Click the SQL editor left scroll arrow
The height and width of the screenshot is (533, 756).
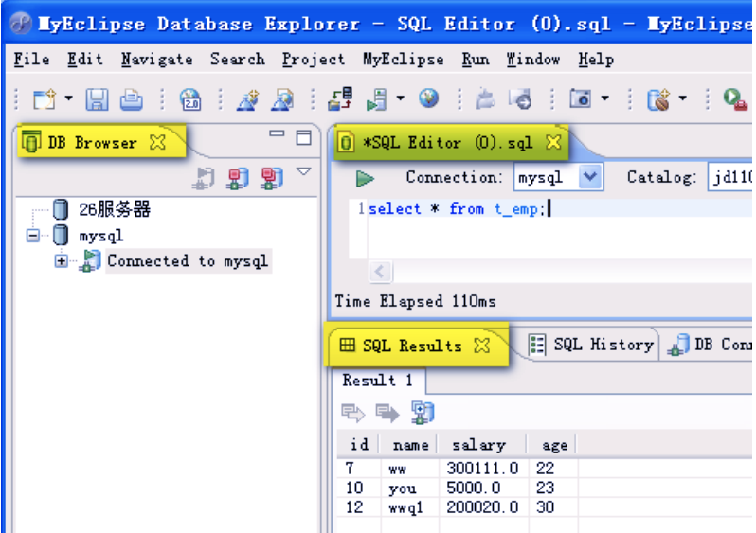coord(380,272)
